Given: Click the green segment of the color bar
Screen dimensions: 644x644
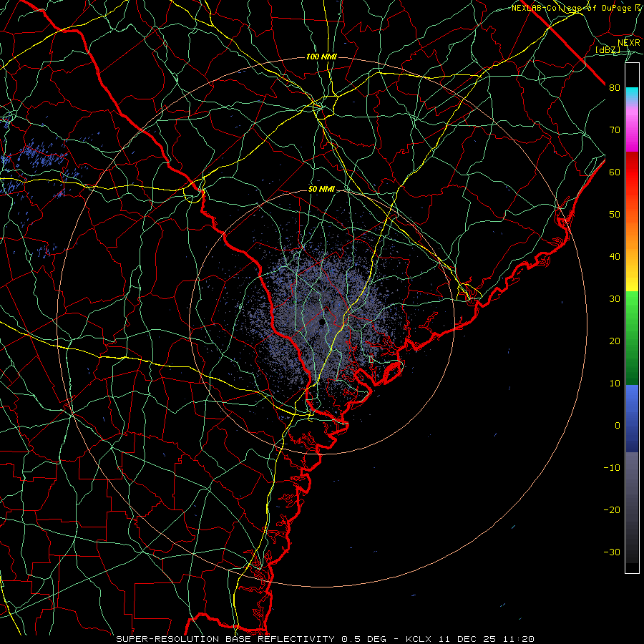Looking at the screenshot, I should 632,338.
